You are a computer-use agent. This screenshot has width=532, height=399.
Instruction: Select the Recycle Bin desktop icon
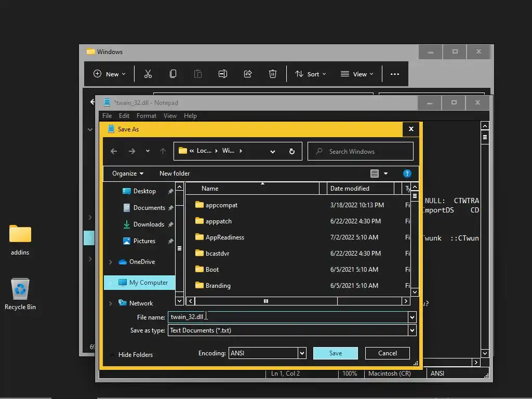(20, 294)
